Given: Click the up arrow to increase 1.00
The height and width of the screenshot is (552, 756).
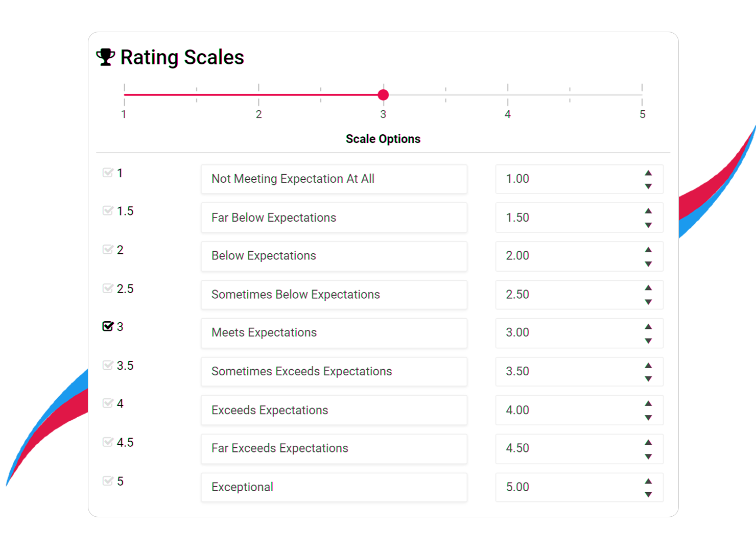Looking at the screenshot, I should 648,173.
